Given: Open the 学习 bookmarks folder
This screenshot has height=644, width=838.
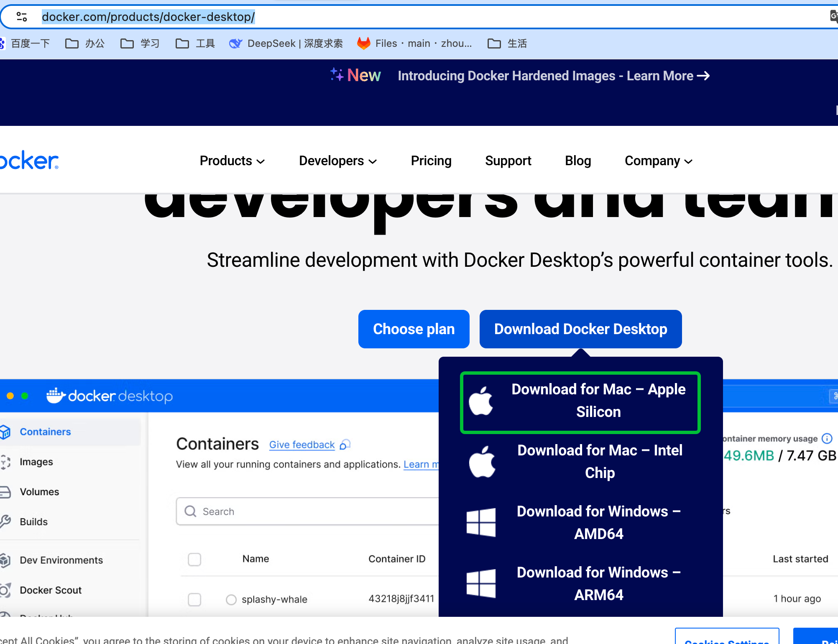Looking at the screenshot, I should [140, 43].
